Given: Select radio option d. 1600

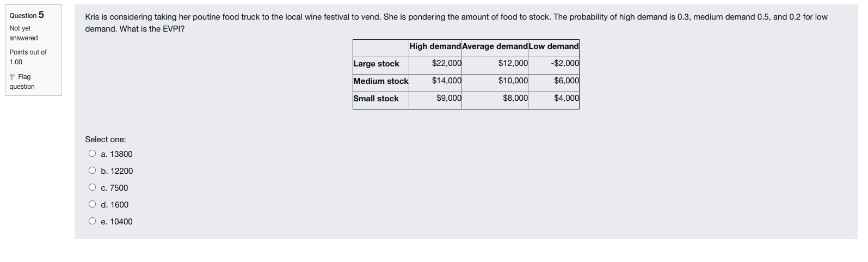Looking at the screenshot, I should [93, 205].
